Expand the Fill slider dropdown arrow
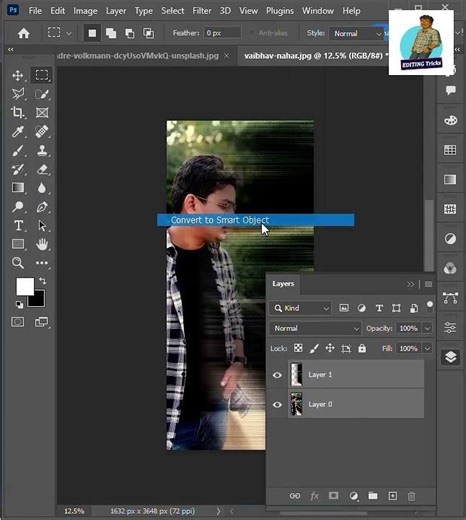466x520 pixels. pos(427,349)
